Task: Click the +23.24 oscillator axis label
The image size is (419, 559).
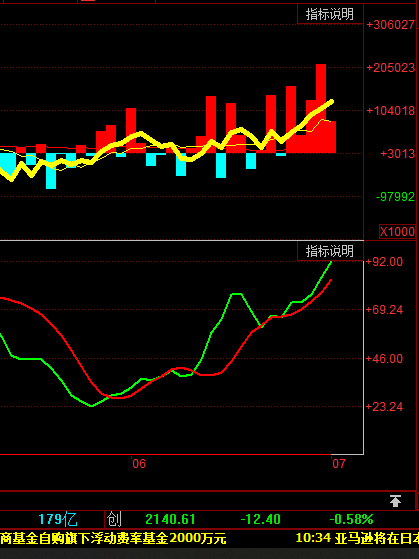Action: pos(384,406)
